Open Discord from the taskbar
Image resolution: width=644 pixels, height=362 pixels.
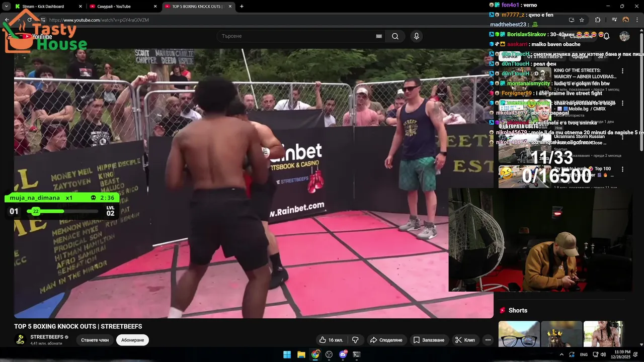pyautogui.click(x=343, y=354)
